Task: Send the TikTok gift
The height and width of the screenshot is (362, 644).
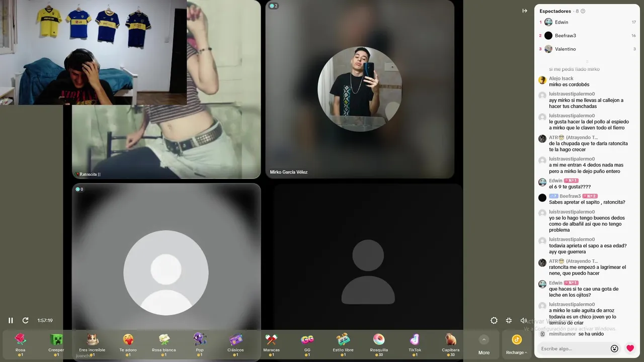Action: pyautogui.click(x=415, y=344)
